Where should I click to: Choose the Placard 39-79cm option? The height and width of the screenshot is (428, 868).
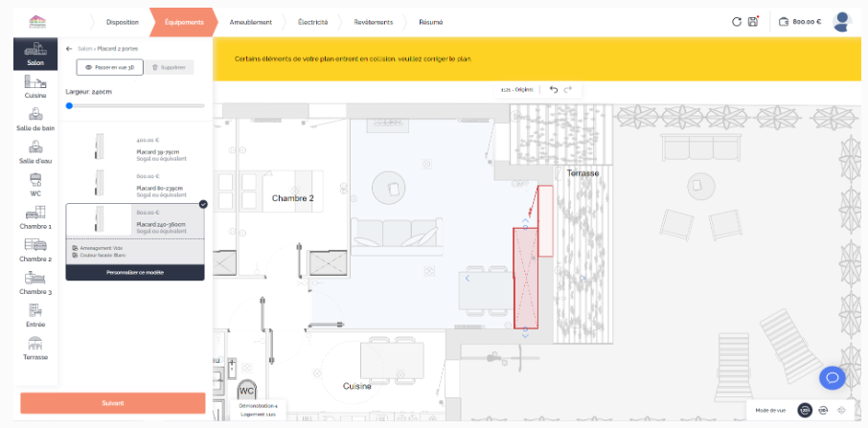click(135, 148)
